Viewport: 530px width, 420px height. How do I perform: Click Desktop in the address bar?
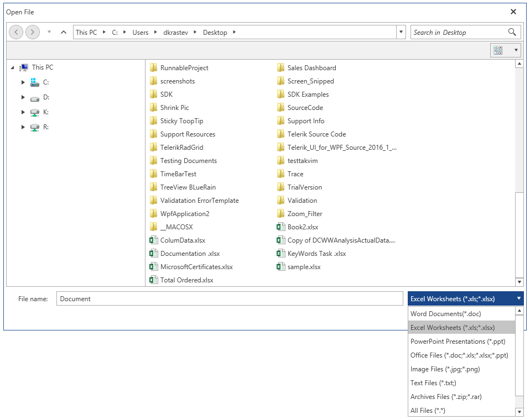[215, 32]
